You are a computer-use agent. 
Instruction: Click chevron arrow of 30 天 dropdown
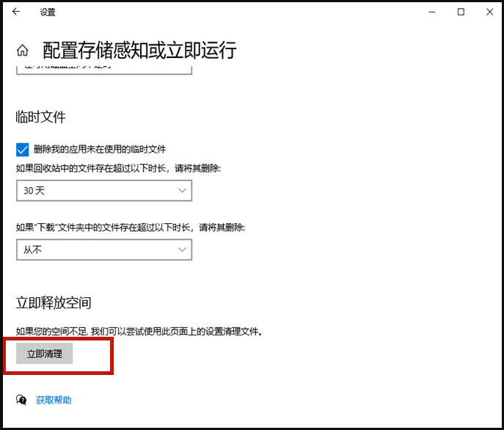182,191
